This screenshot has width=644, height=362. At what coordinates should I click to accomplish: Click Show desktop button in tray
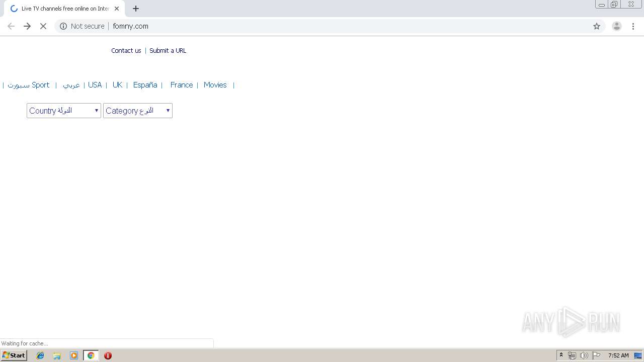point(638,355)
